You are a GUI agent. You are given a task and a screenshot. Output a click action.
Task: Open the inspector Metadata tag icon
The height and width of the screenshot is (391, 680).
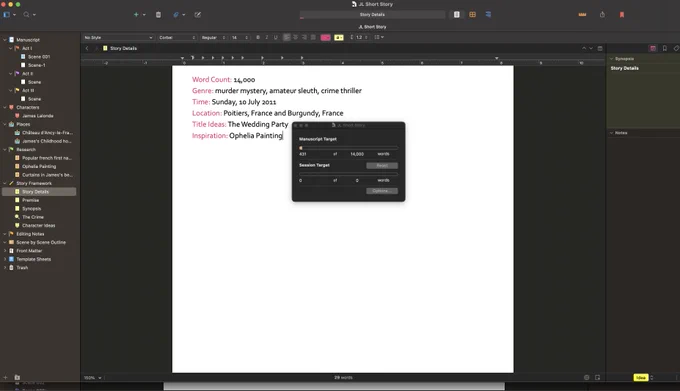676,49
